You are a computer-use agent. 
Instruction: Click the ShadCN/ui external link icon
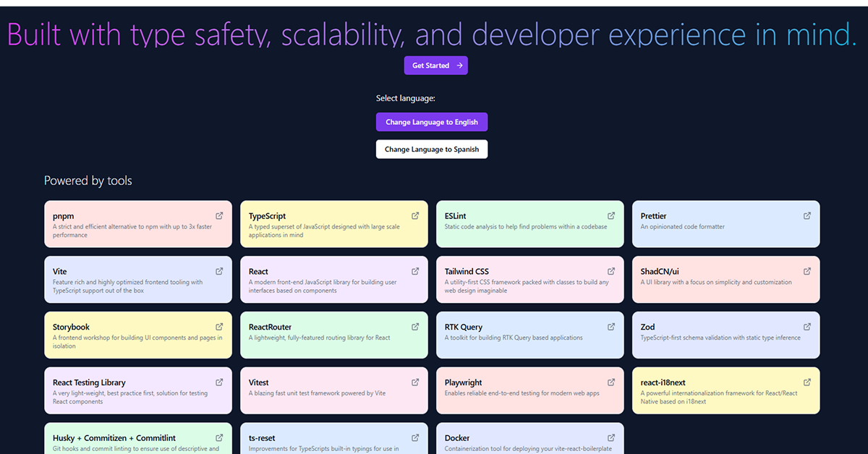[x=807, y=270]
